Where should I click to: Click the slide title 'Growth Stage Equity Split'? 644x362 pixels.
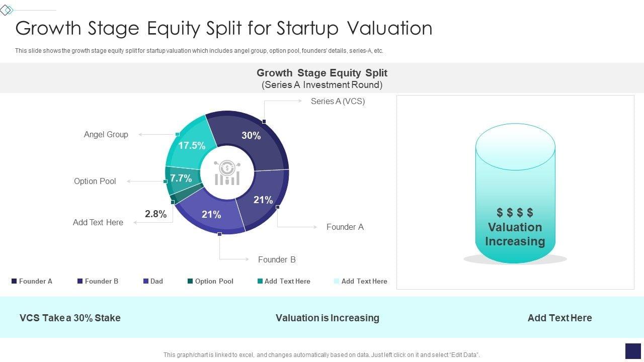[224, 28]
